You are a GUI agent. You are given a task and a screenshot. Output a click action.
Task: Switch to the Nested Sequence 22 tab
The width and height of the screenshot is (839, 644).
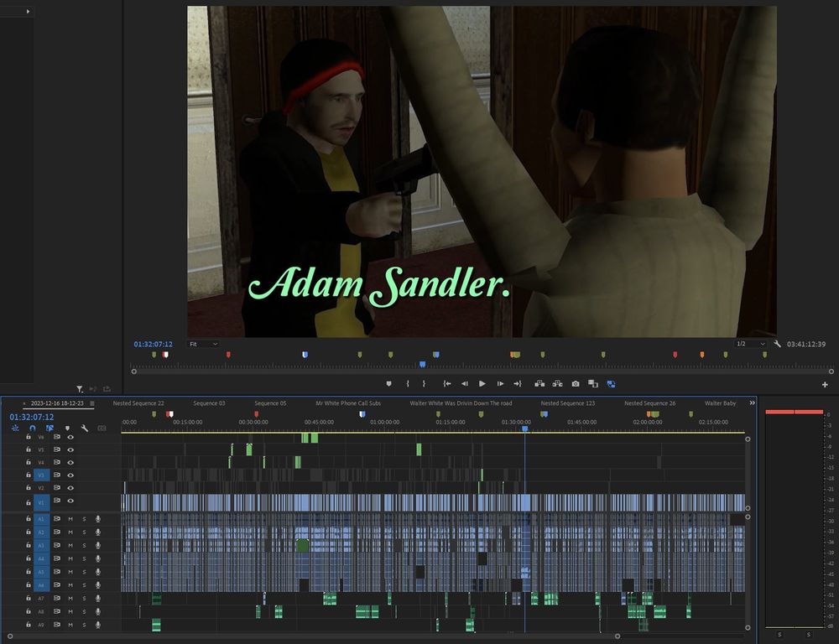coord(138,403)
